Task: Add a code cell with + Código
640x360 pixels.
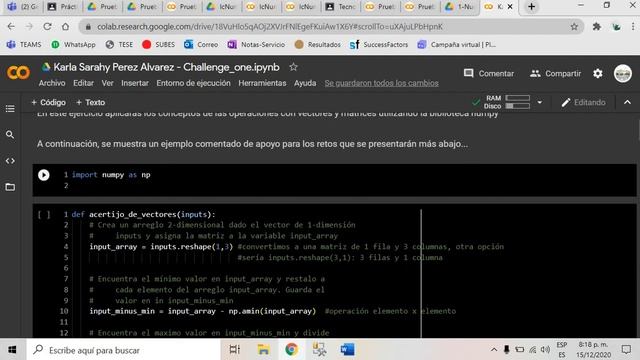Action: 49,102
